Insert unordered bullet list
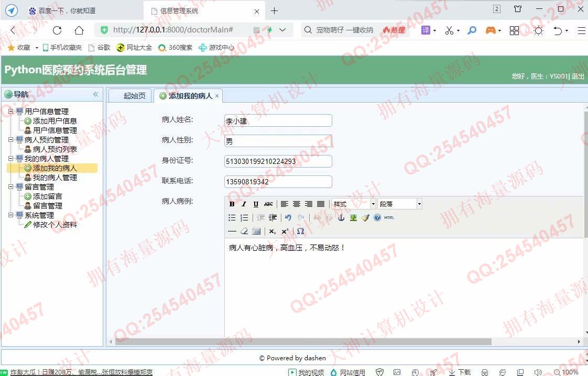This screenshot has width=588, height=376. tap(232, 217)
